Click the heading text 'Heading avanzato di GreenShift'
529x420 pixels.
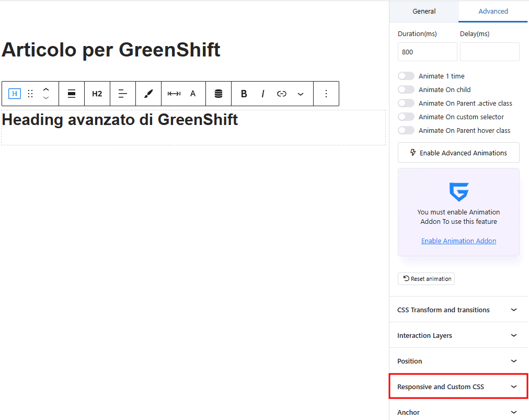120,120
